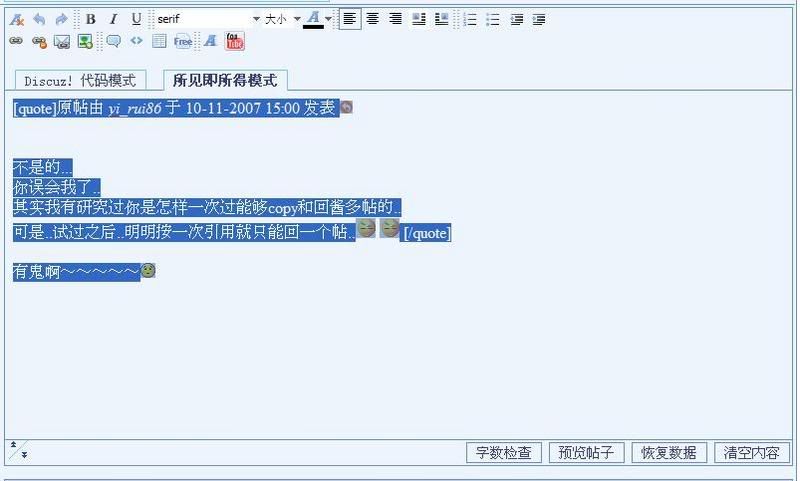Insert an image using the picture icon

point(85,41)
